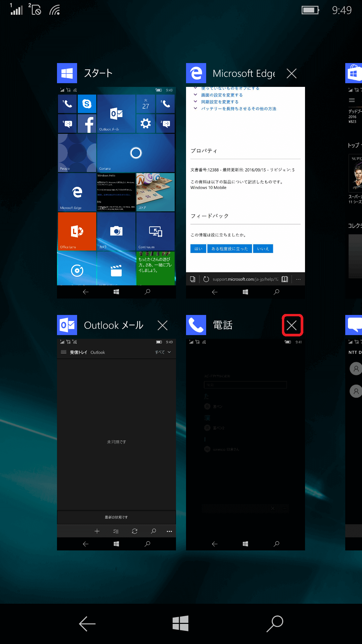Open the Start screen app card icon

coord(67,73)
